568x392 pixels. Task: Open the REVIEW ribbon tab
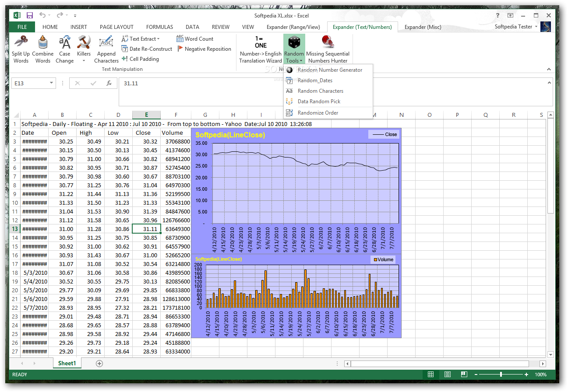[x=221, y=27]
